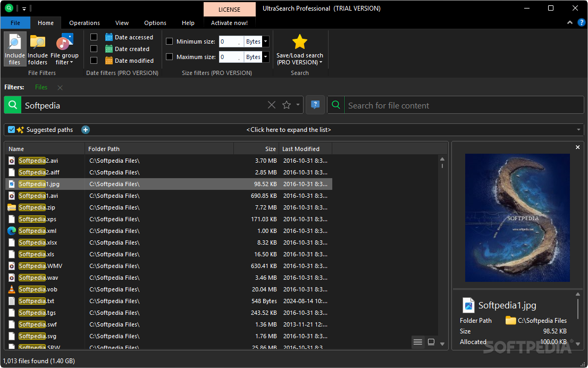Click the Date accessed calendar icon

pyautogui.click(x=109, y=37)
